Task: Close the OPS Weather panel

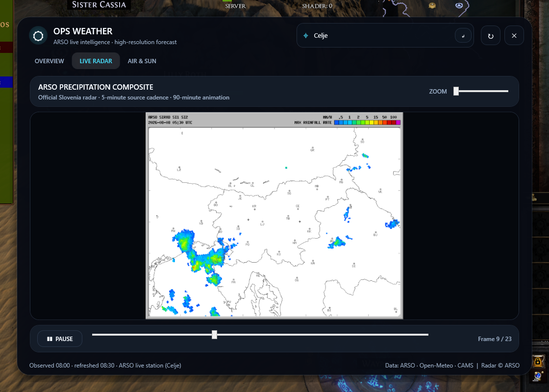Action: pos(514,36)
